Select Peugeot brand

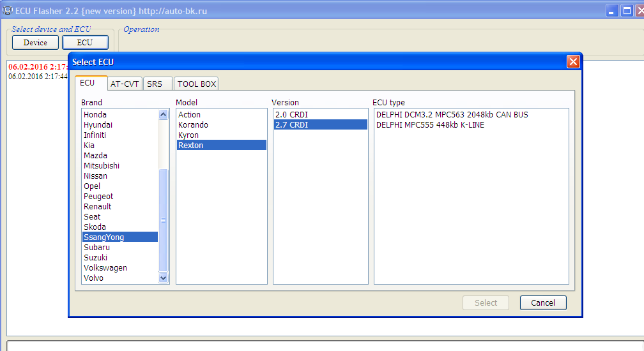pyautogui.click(x=120, y=197)
